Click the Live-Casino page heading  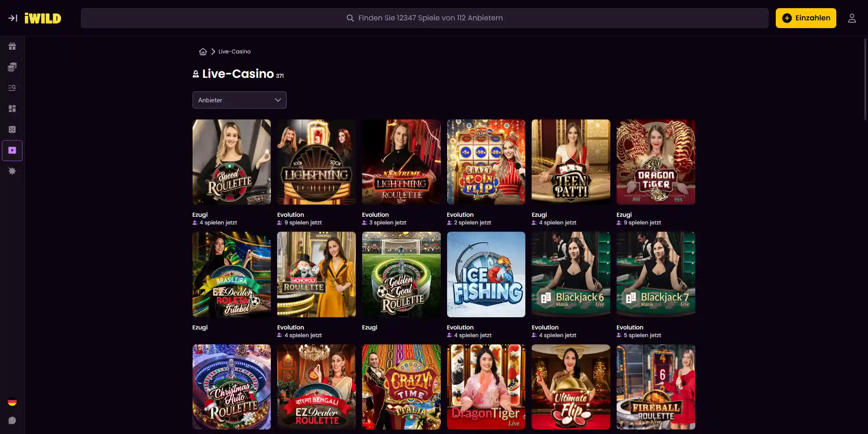pyautogui.click(x=238, y=74)
